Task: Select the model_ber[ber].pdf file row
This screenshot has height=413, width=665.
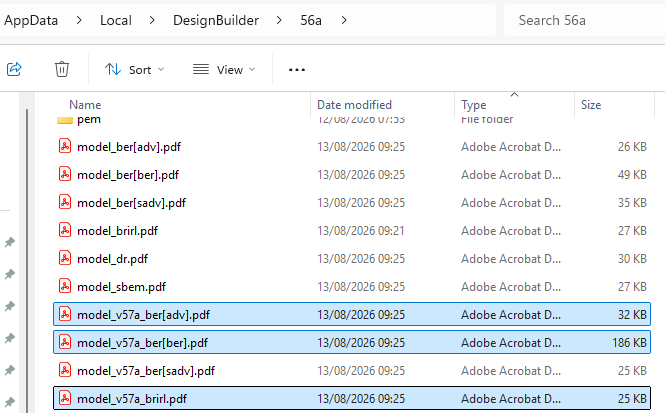Action: point(352,175)
